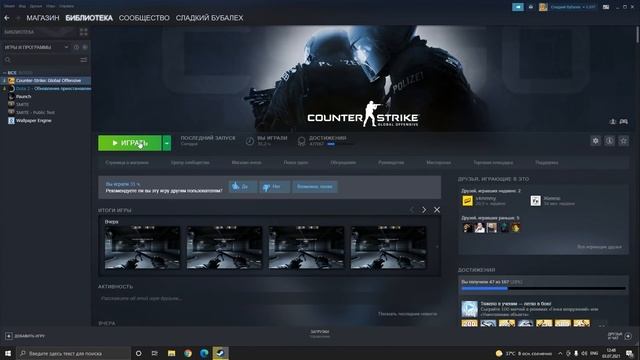640x360 pixels.
Task: Open the Центр сообщества link
Action: (190, 162)
